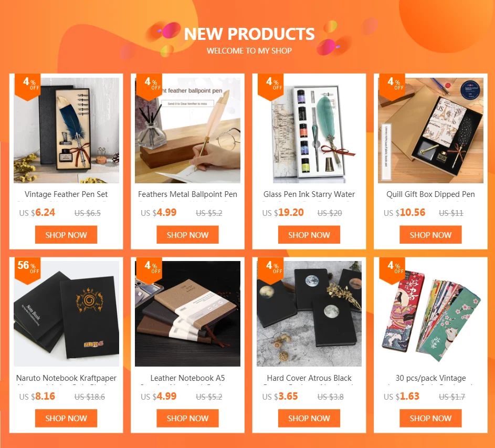The width and height of the screenshot is (495, 448).
Task: Click the Leather Notebook A5 product photo
Action: pos(187,314)
